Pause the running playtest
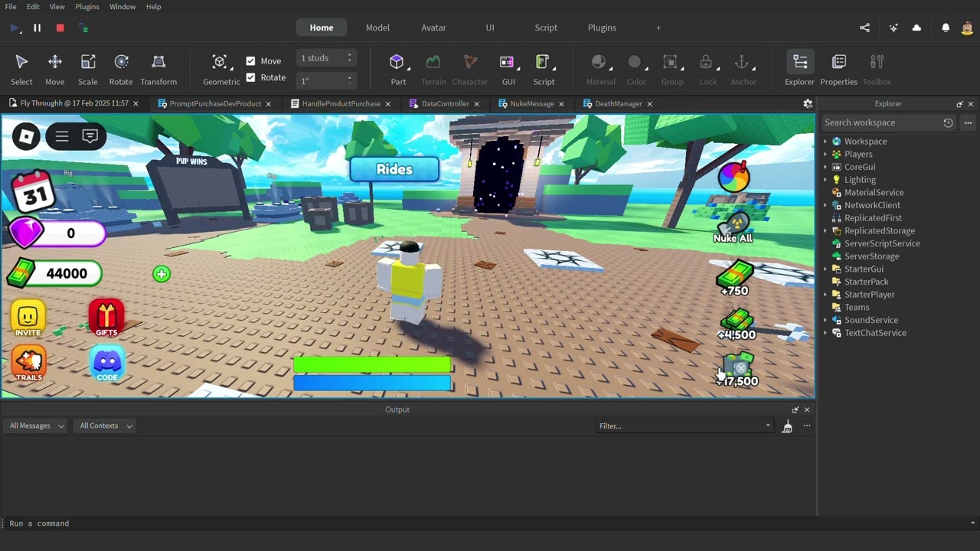 [37, 28]
